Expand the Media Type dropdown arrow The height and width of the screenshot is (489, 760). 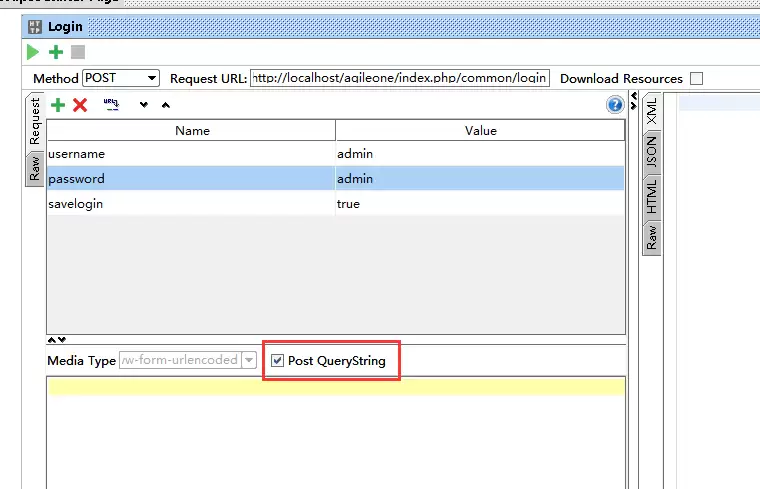[x=249, y=360]
